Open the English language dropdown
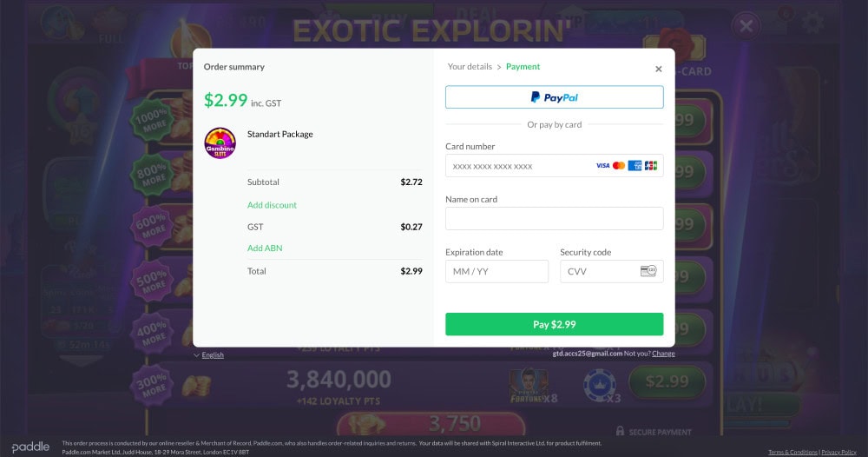 (x=208, y=354)
